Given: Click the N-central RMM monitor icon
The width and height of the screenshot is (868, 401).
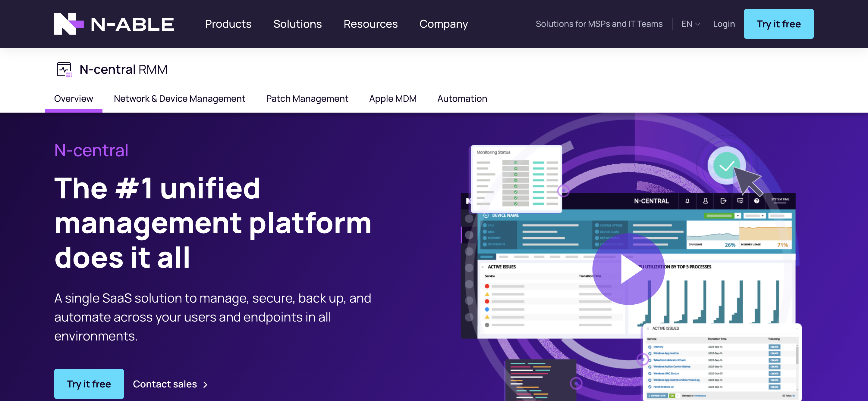Looking at the screenshot, I should coord(64,70).
